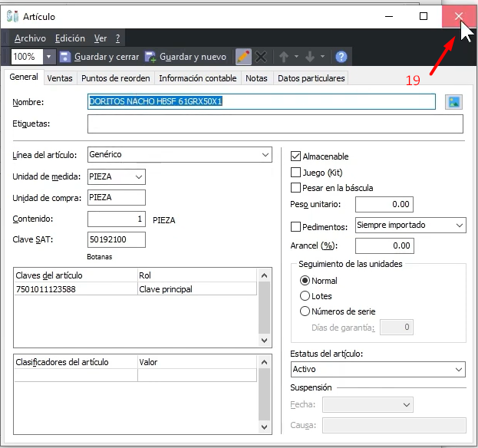Viewport: 478px width, 448px height.
Task: Open the Estatus del artículo dropdown
Action: point(459,369)
